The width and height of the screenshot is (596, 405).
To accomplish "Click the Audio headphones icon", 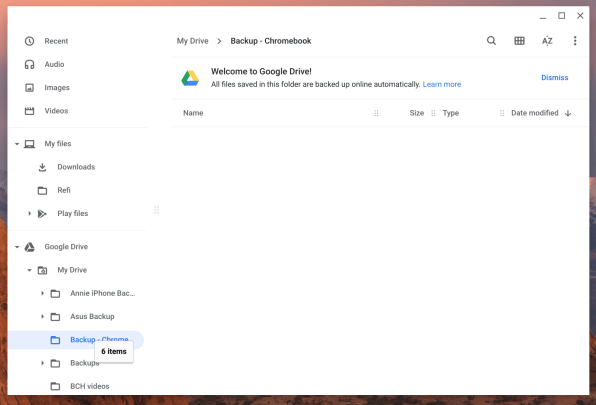I will coord(29,64).
